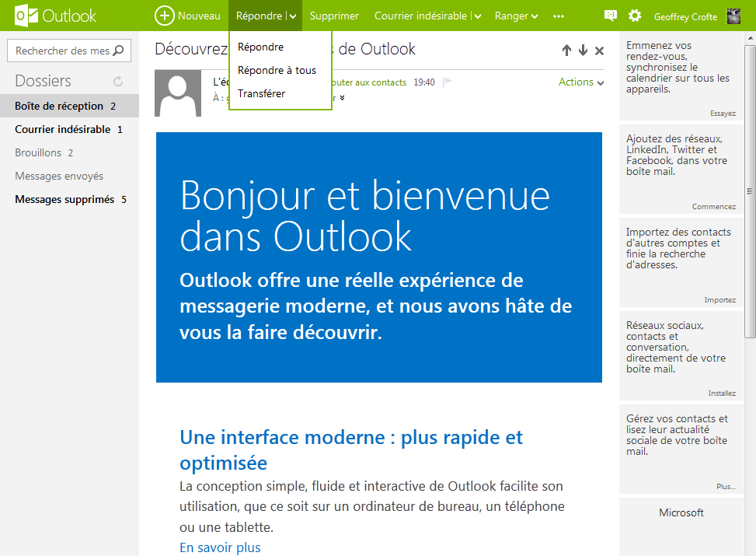The width and height of the screenshot is (756, 556).
Task: Click the Microsoft label in sidebar
Action: 681,512
